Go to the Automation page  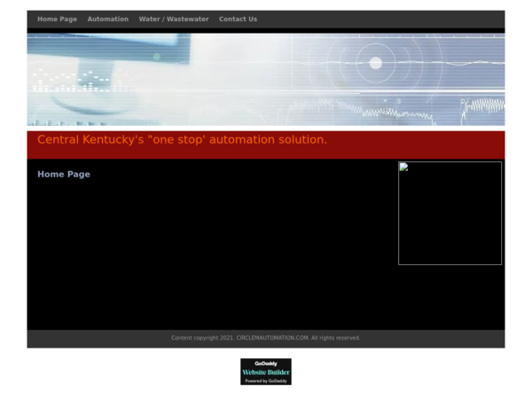click(x=108, y=20)
